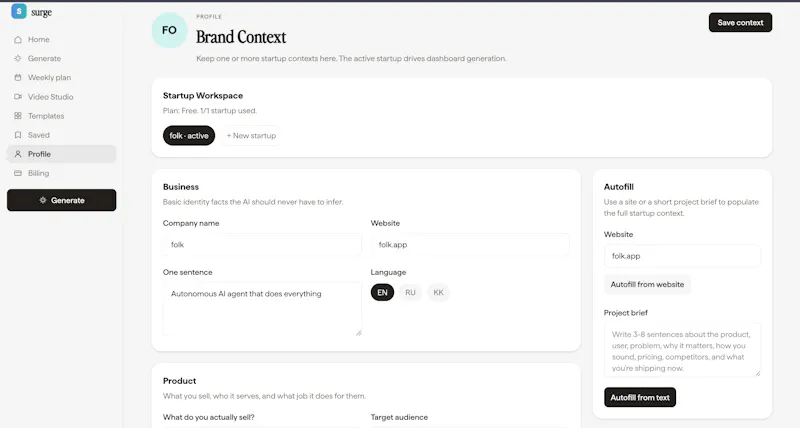Click Autofill from website button
Image resolution: width=800 pixels, height=428 pixels.
tap(647, 285)
